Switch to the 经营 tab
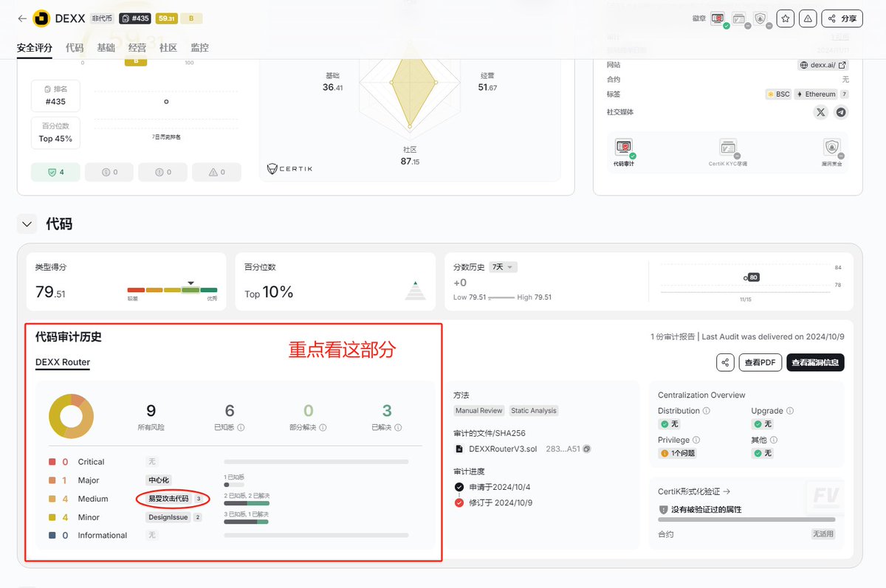The width and height of the screenshot is (886, 588). point(137,48)
